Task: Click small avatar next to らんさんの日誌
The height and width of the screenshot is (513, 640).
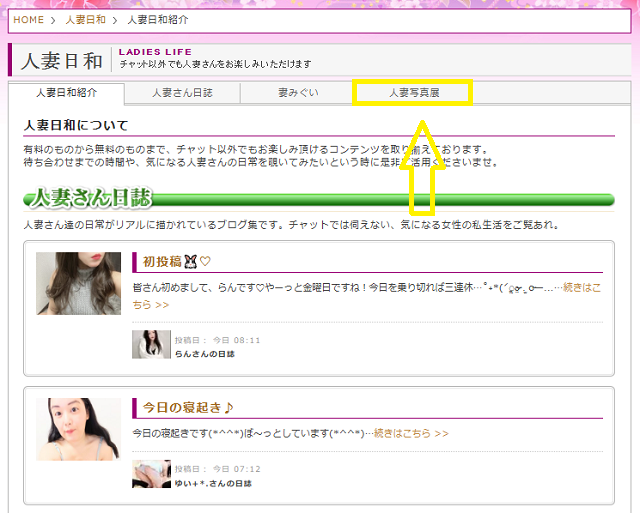Action: (x=151, y=344)
